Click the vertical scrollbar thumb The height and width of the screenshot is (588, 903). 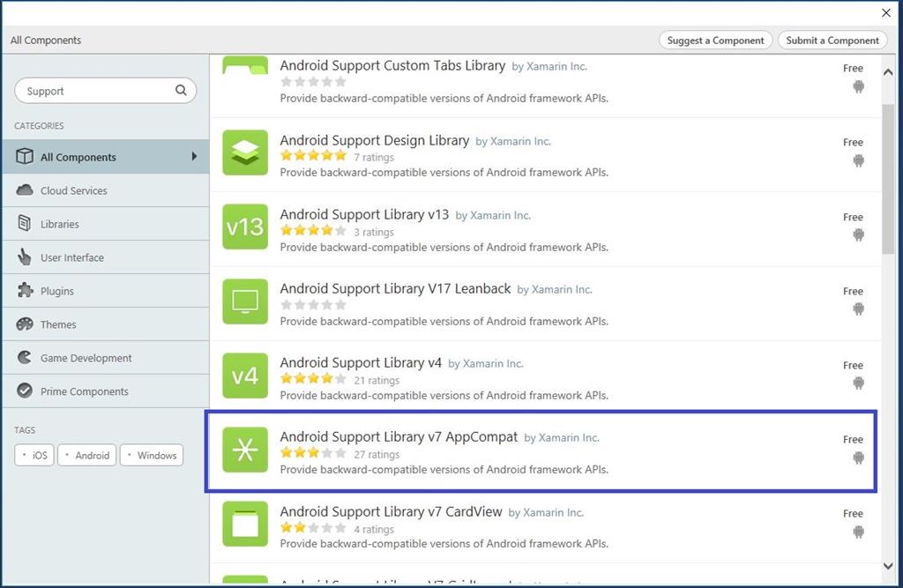click(888, 179)
